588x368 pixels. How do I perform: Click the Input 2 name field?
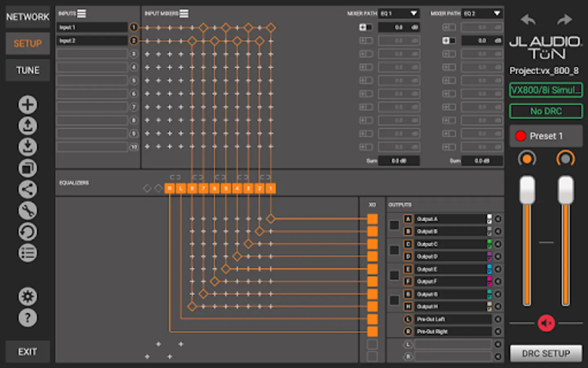pyautogui.click(x=92, y=40)
